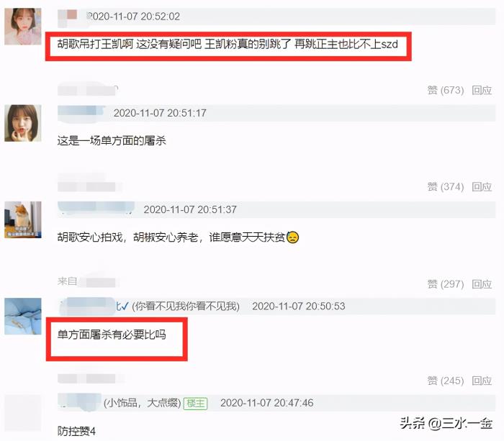Click the 头条 @三水一金 watermark
Image resolution: width=504 pixels, height=441 pixels.
click(446, 423)
